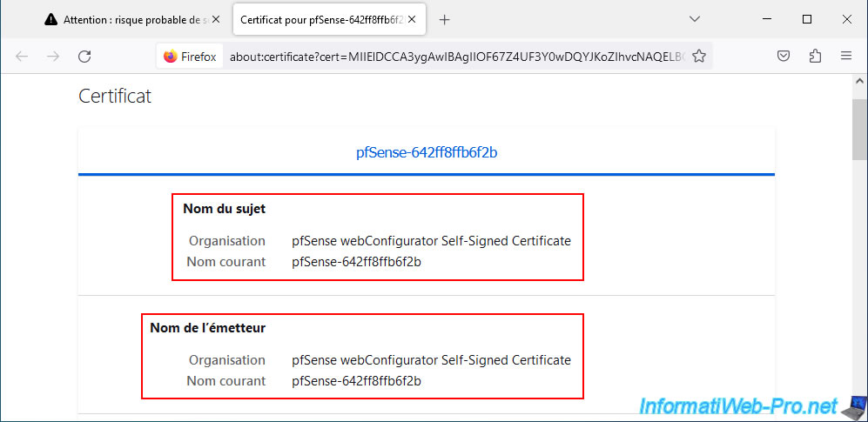Open the Firefox hamburger application menu
This screenshot has height=422, width=868.
[846, 56]
